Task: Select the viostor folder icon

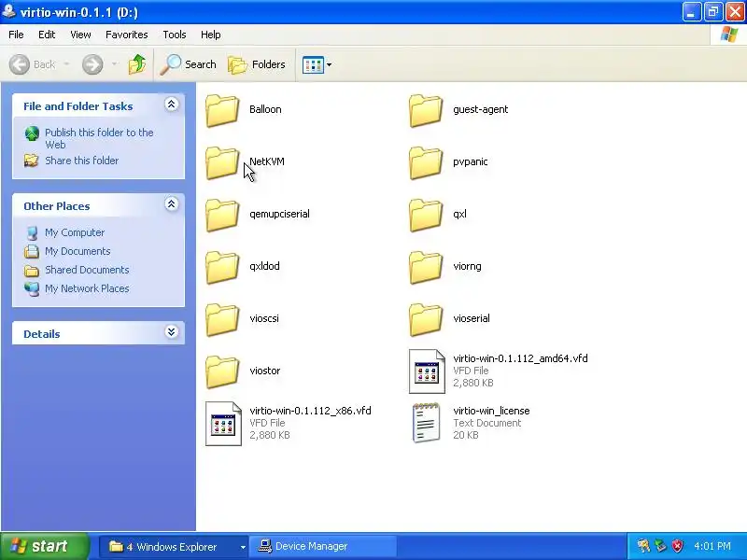Action: [x=222, y=372]
